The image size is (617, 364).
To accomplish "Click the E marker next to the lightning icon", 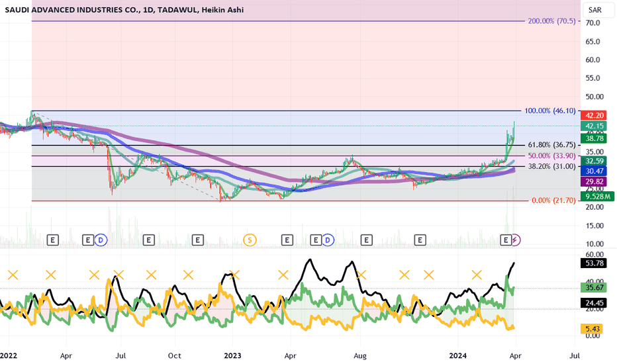I will (506, 240).
